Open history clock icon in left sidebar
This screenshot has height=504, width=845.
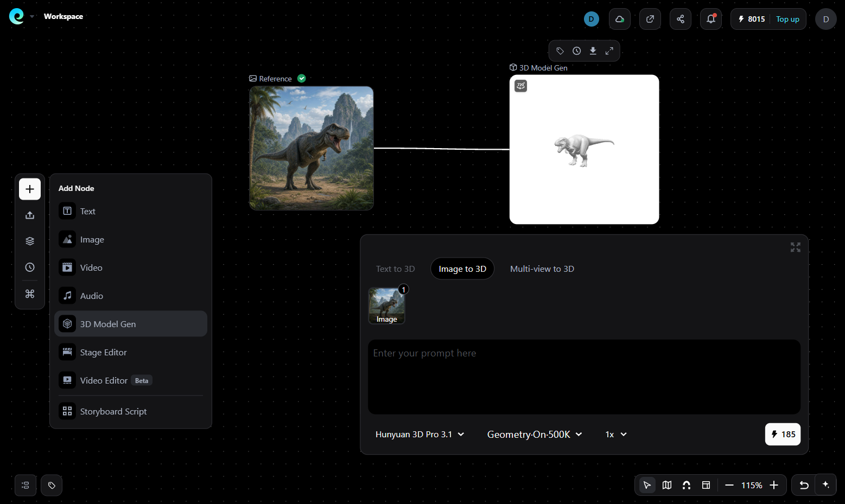point(30,267)
